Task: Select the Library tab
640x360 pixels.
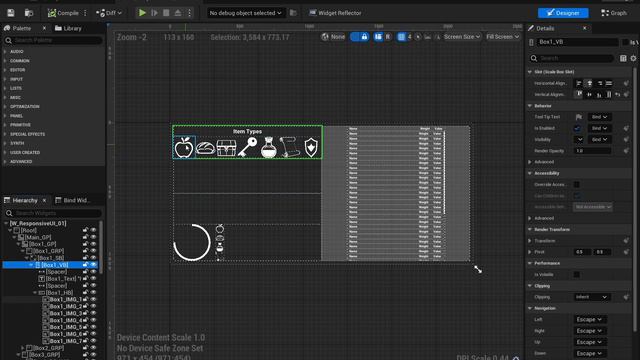Action: 68,28
